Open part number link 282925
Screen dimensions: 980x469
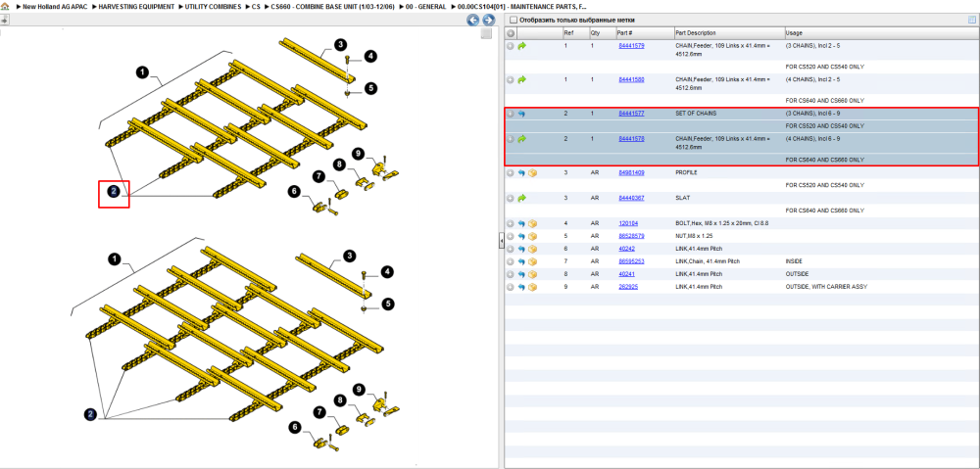628,287
